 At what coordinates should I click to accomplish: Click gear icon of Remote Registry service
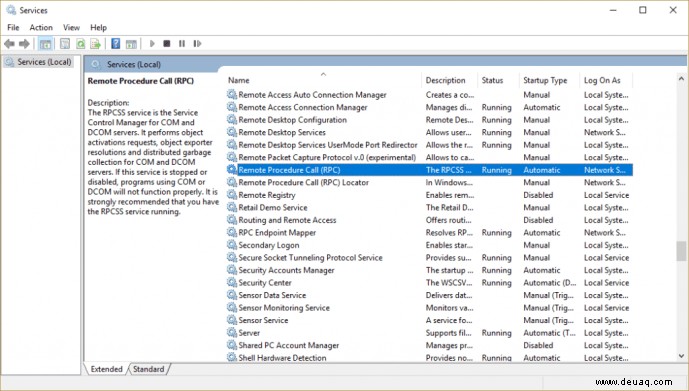point(232,195)
